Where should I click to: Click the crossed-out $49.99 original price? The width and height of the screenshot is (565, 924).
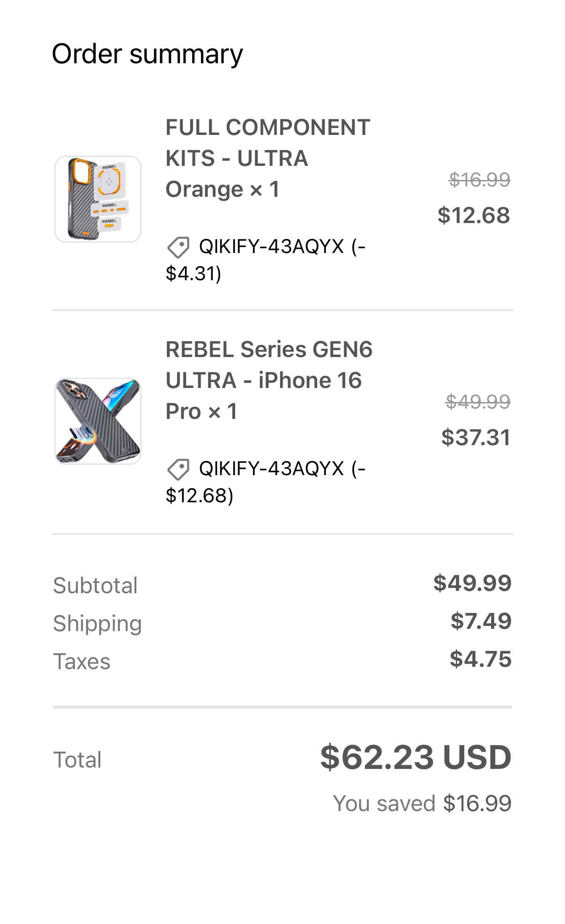(x=478, y=402)
